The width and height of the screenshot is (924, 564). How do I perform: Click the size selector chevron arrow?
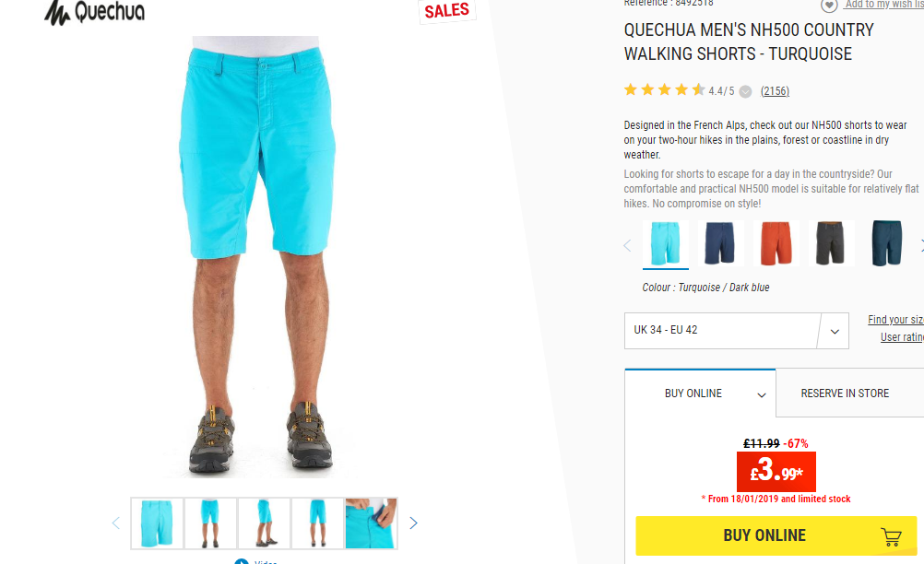(x=835, y=332)
